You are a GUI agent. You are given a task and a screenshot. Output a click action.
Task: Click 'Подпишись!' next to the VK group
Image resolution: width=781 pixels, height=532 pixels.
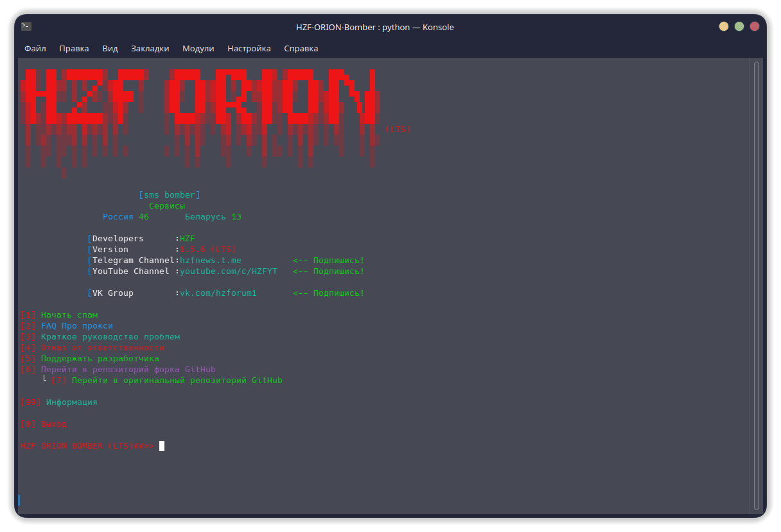339,293
